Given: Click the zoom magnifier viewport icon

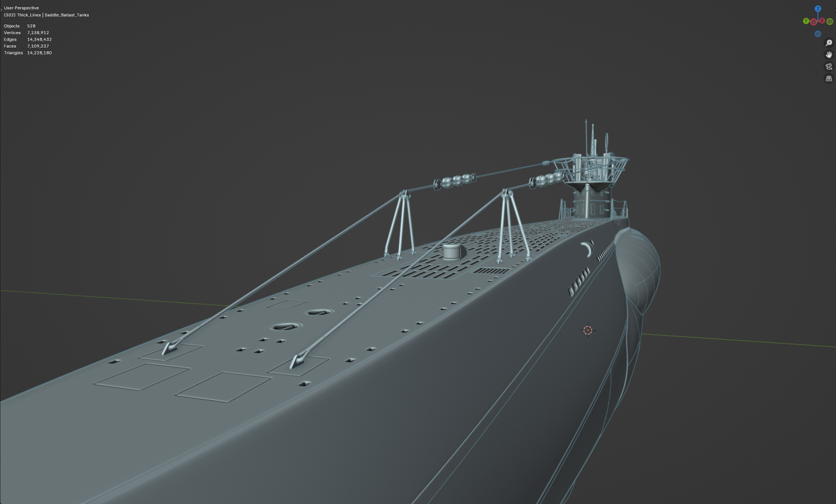Looking at the screenshot, I should pos(828,43).
